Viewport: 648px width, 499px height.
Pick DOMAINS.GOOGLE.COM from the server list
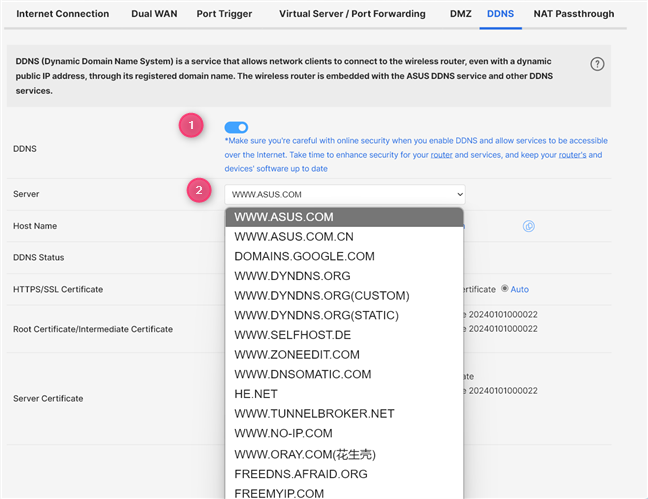coord(344,256)
